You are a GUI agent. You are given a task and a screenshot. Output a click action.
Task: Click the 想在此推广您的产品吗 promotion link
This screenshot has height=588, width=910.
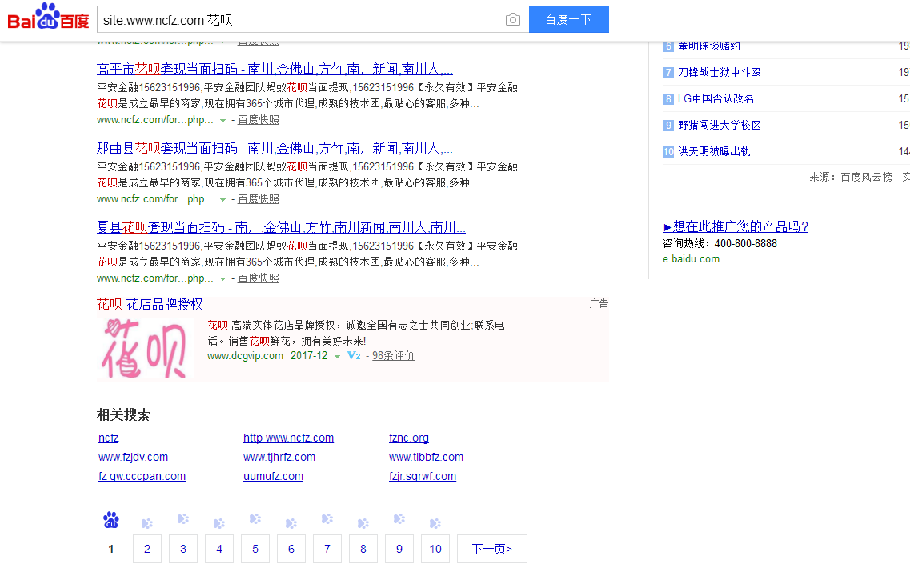tap(736, 226)
